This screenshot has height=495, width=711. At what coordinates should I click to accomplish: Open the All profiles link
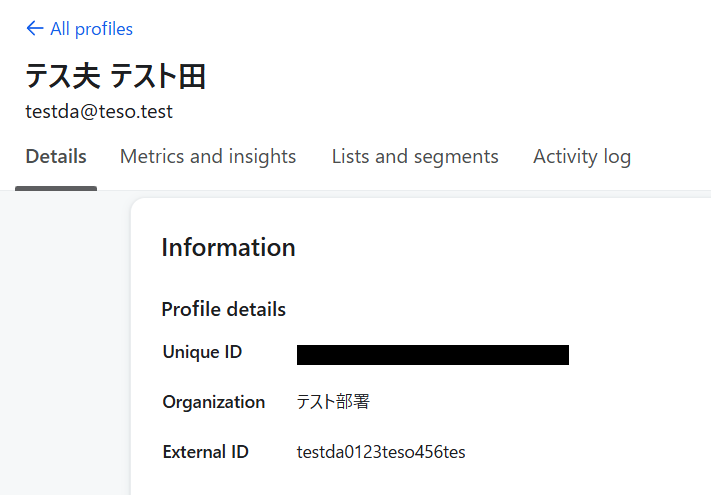91,29
